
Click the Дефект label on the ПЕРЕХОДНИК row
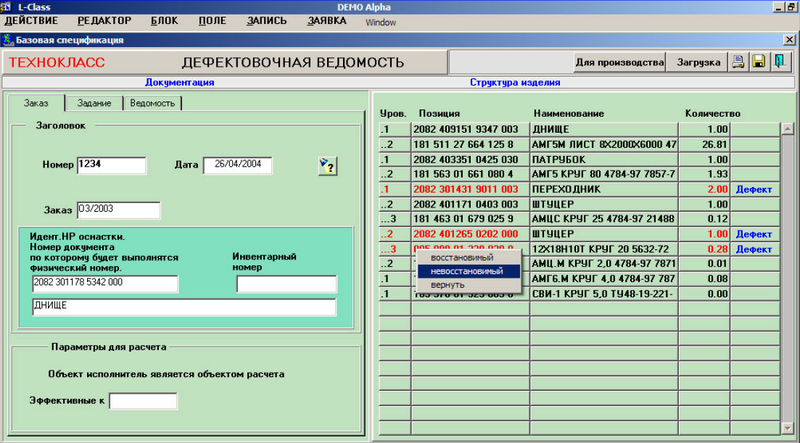pyautogui.click(x=754, y=189)
